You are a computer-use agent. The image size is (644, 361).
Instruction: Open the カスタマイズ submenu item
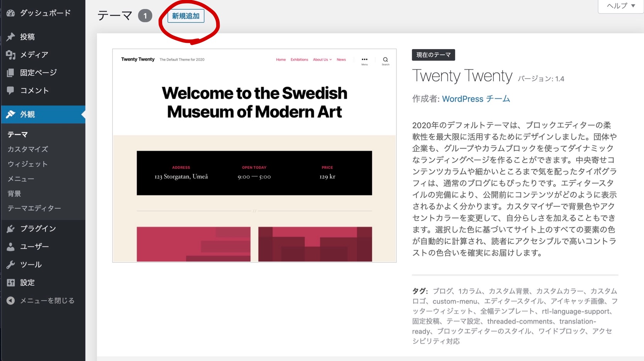coord(28,149)
